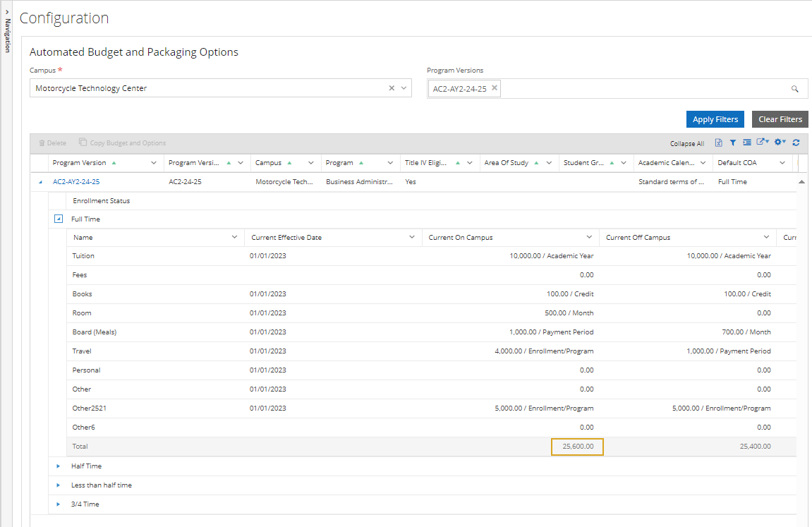The image size is (812, 527).
Task: Open the Current On Campus column menu
Action: click(x=589, y=238)
